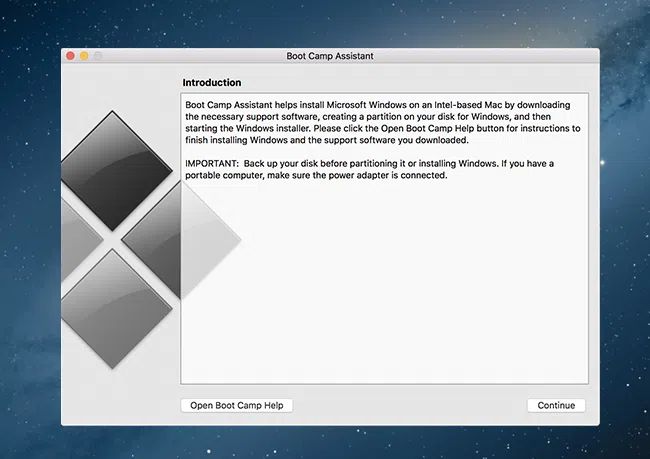Click the Boot Camp Assistant window title
650x459 pixels.
point(331,56)
